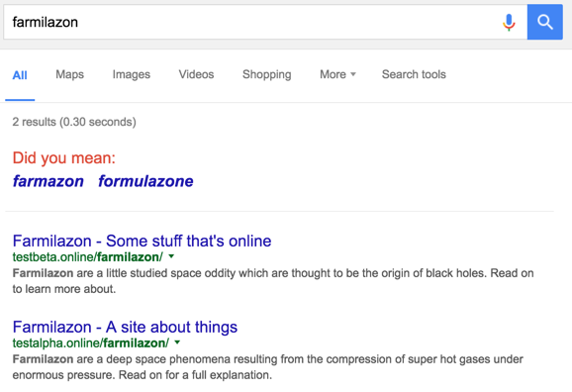Start voice search with the microphone icon

click(509, 22)
